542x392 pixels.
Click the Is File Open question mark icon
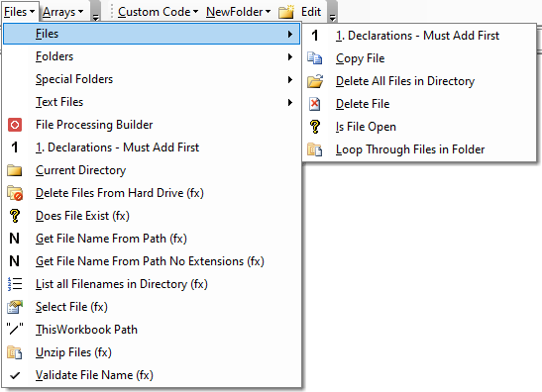pos(315,127)
